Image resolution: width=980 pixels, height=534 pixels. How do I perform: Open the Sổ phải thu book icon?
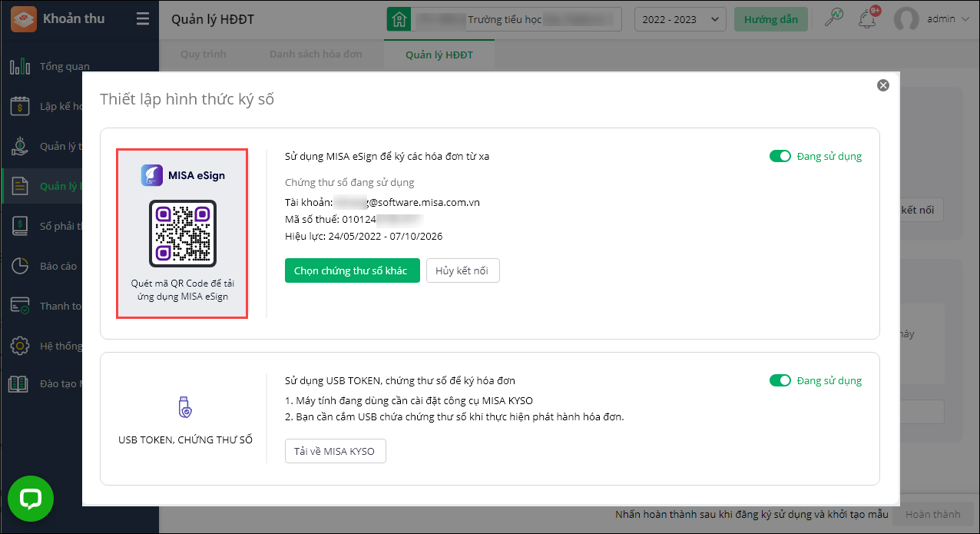click(20, 226)
